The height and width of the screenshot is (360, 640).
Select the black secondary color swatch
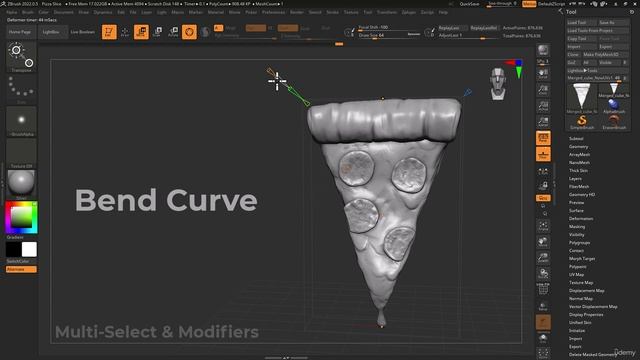[x=13, y=249]
